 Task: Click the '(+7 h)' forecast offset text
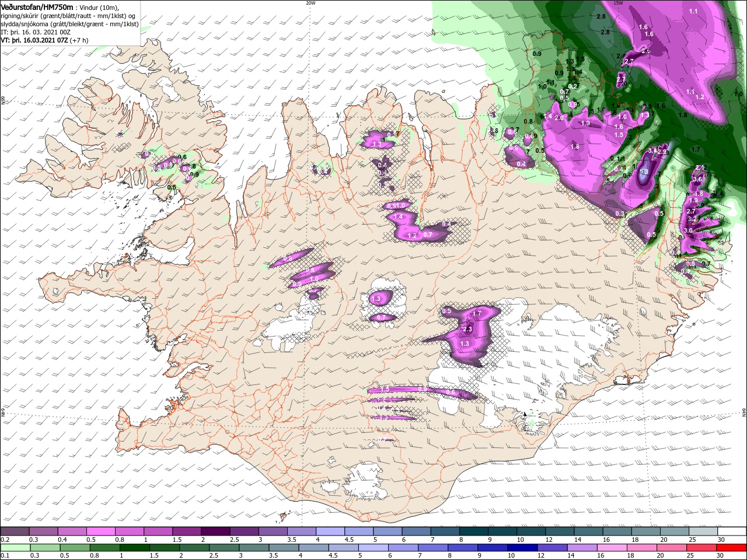tap(79, 40)
